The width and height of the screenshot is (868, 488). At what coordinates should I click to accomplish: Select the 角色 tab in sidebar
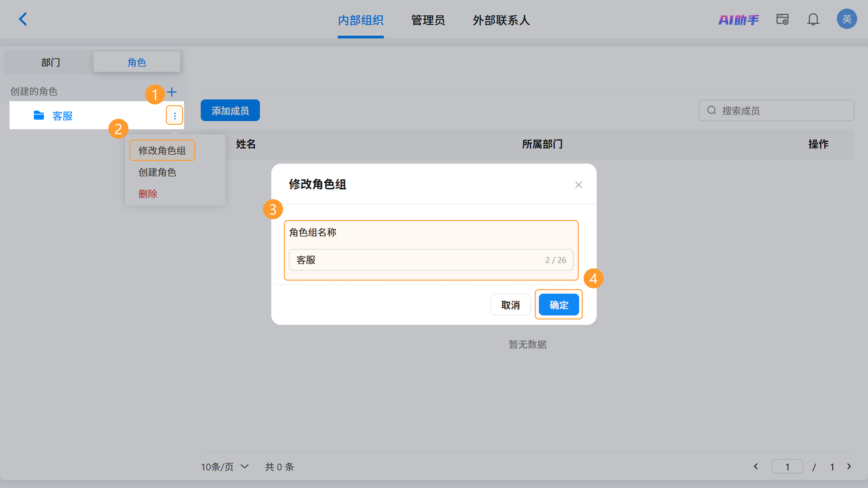pyautogui.click(x=137, y=62)
